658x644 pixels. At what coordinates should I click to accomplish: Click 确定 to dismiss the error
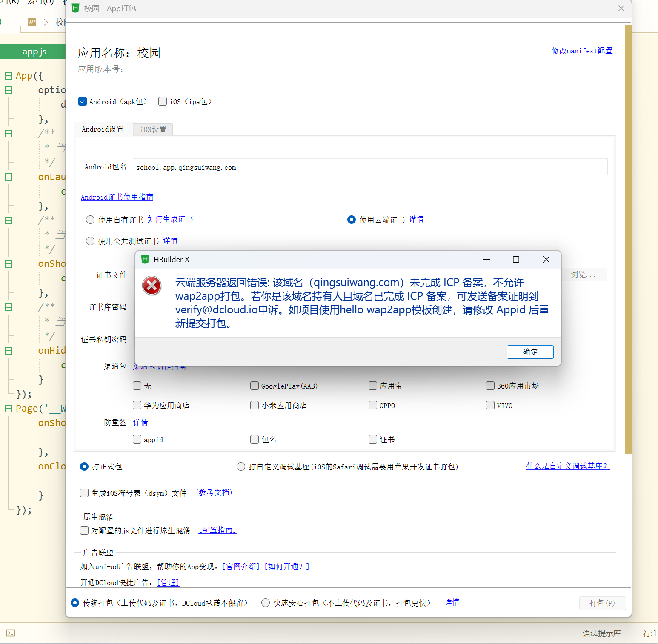(530, 352)
